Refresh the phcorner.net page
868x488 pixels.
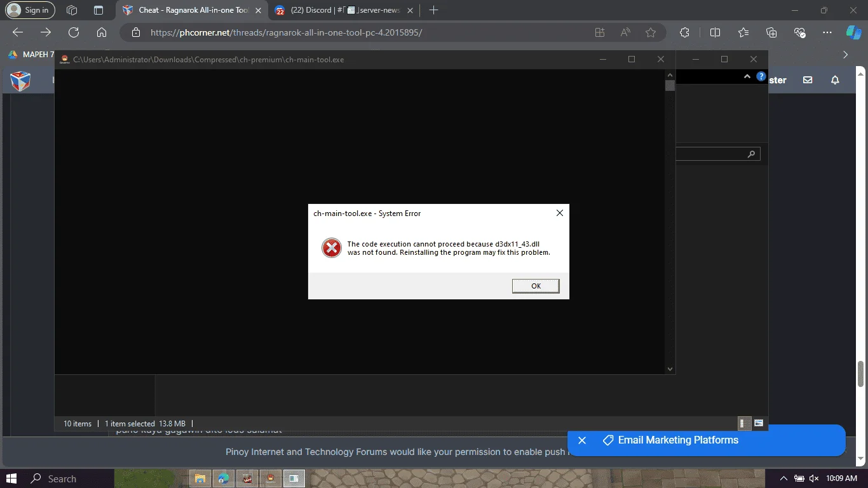[74, 32]
